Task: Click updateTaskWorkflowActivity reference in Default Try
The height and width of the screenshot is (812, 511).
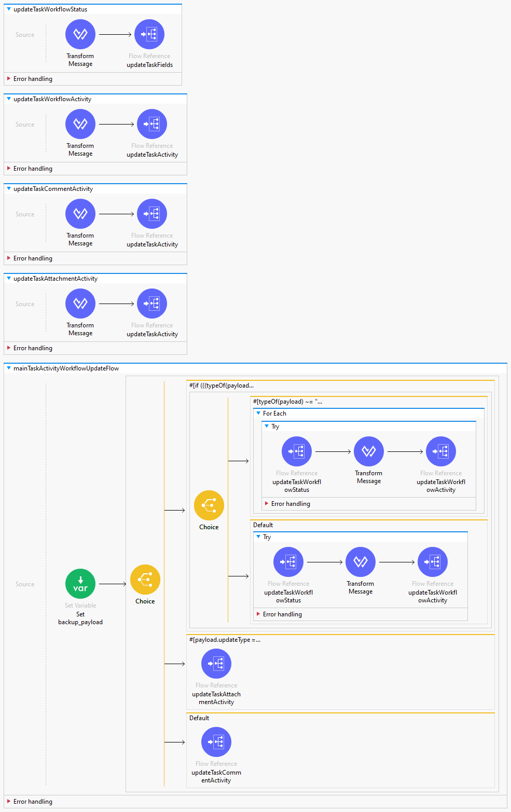Action: pos(432,562)
